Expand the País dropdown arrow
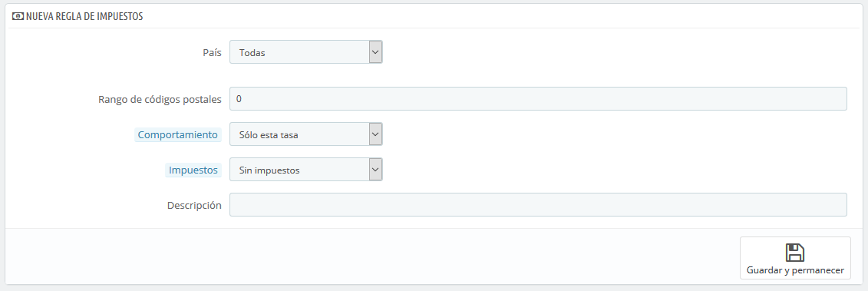Image resolution: width=868 pixels, height=291 pixels. 376,52
